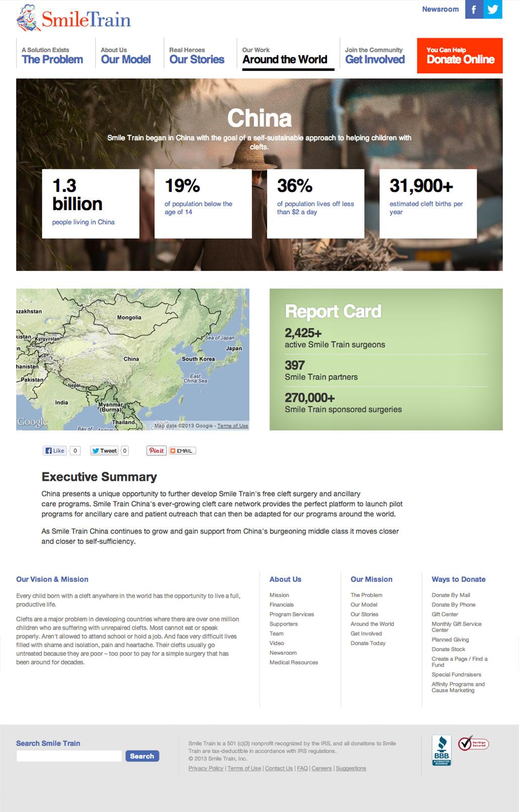Open Donate By Mail link
This screenshot has width=519, height=812.
(x=451, y=595)
